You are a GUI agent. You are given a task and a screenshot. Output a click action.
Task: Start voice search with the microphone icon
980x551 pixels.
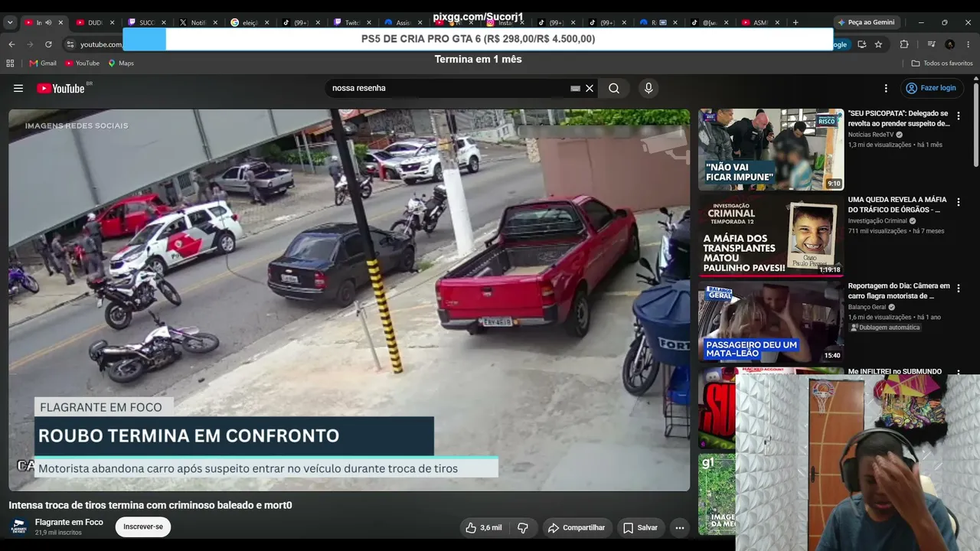(x=648, y=88)
